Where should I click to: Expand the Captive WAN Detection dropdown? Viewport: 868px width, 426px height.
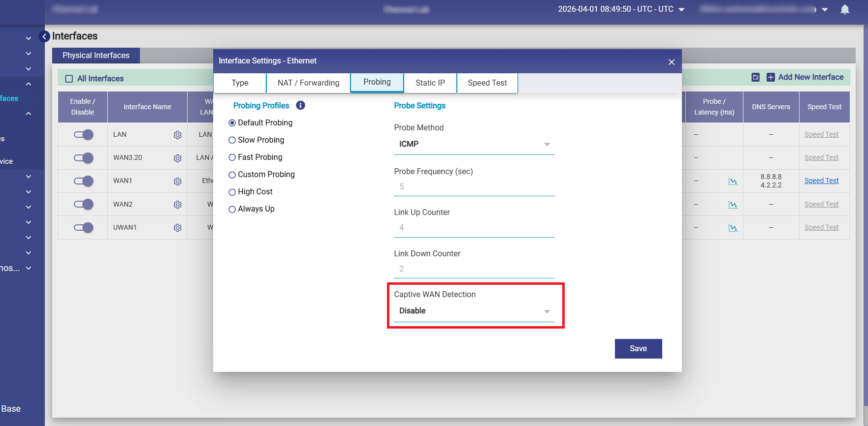pyautogui.click(x=474, y=311)
